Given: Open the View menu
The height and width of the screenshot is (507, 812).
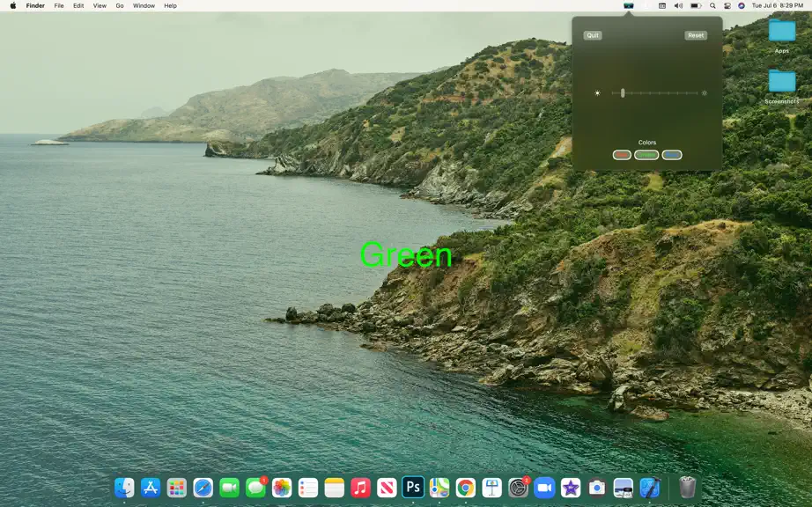Looking at the screenshot, I should 100,5.
